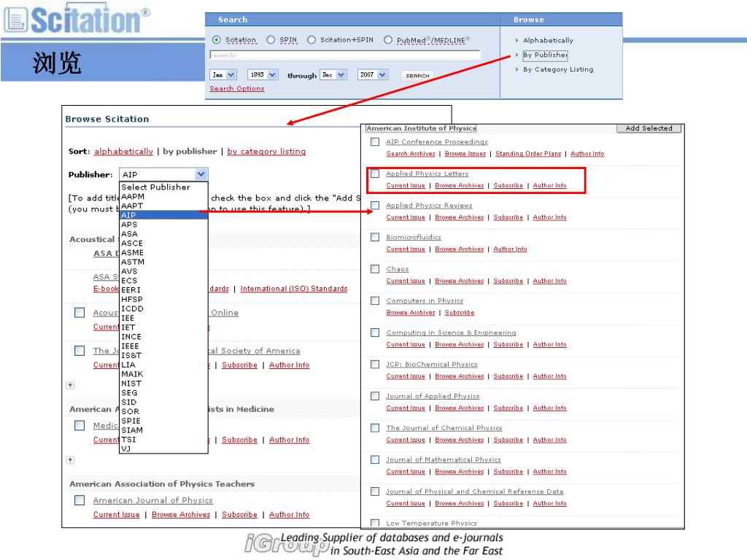Open International (ISO) Standards link

point(293,289)
